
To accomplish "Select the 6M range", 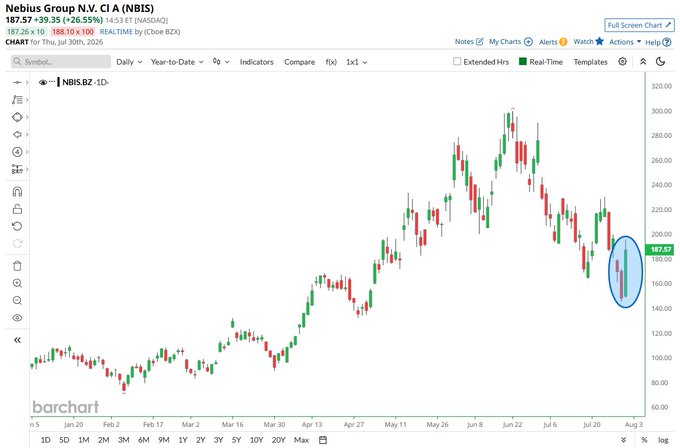I will tap(144, 440).
